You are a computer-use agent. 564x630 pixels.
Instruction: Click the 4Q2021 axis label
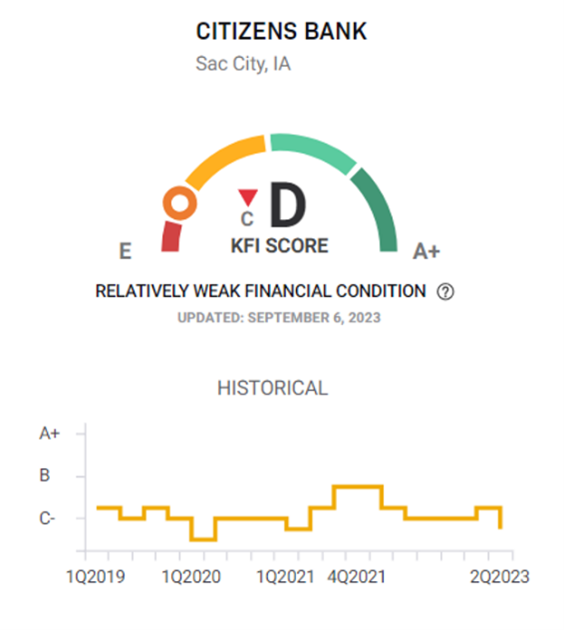tap(356, 577)
